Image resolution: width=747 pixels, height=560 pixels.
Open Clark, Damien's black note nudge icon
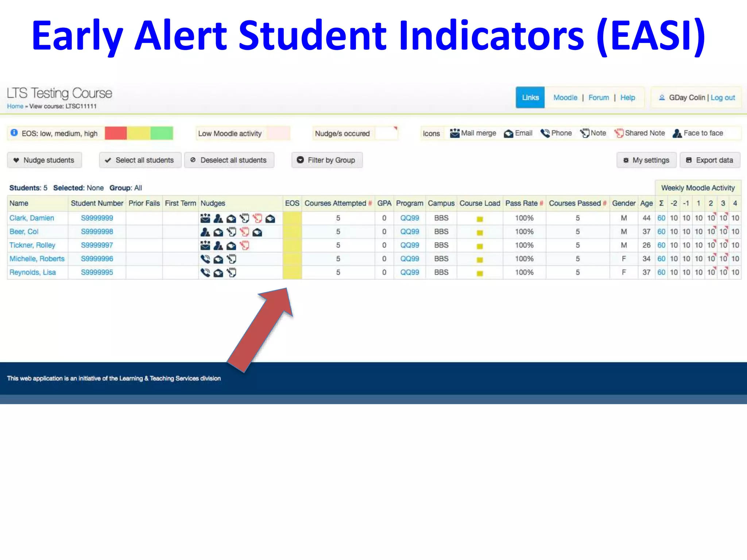(x=244, y=218)
